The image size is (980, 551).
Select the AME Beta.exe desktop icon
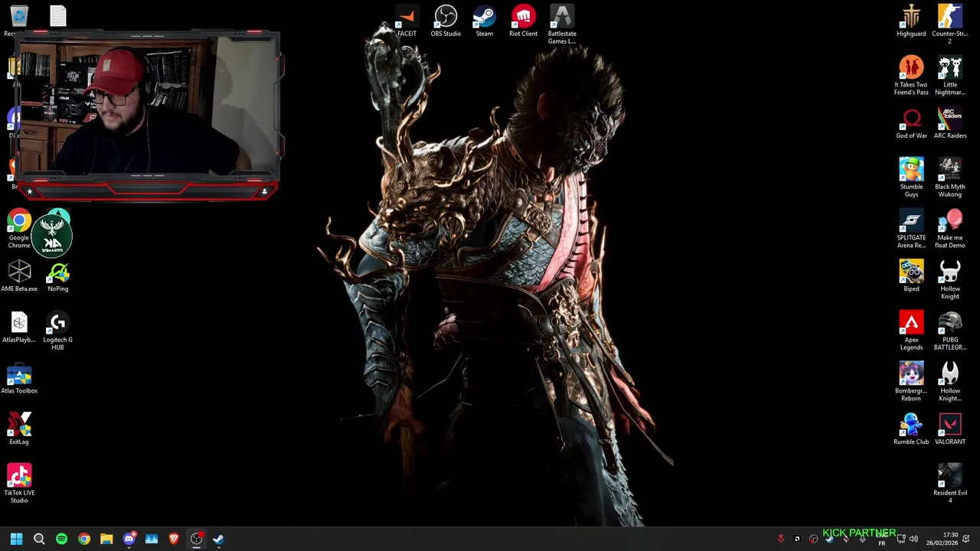pos(19,276)
